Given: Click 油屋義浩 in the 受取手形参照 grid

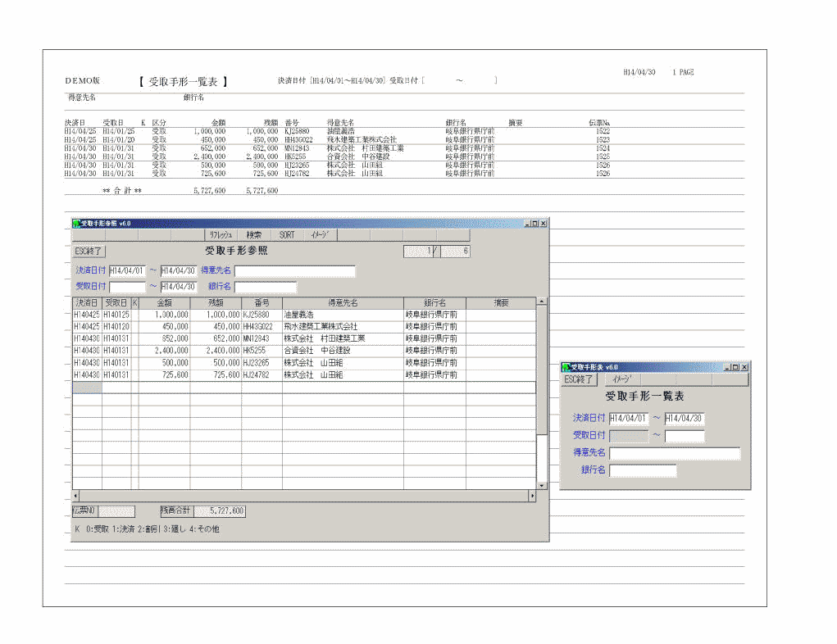Looking at the screenshot, I should 343,315.
